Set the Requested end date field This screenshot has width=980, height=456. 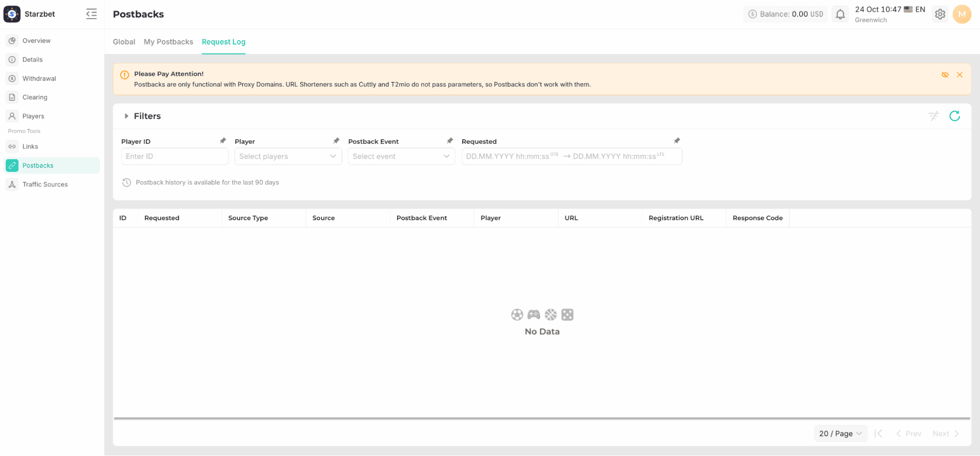pyautogui.click(x=618, y=156)
